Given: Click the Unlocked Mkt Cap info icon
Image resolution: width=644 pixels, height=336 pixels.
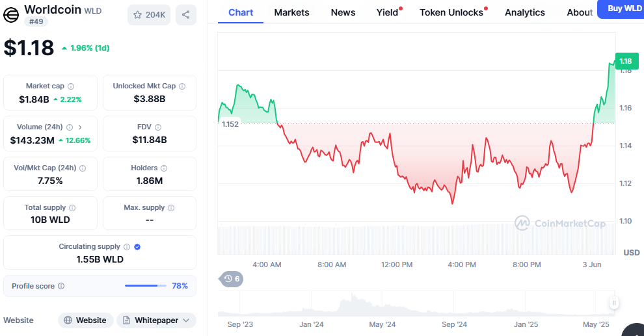Looking at the screenshot, I should [x=182, y=86].
